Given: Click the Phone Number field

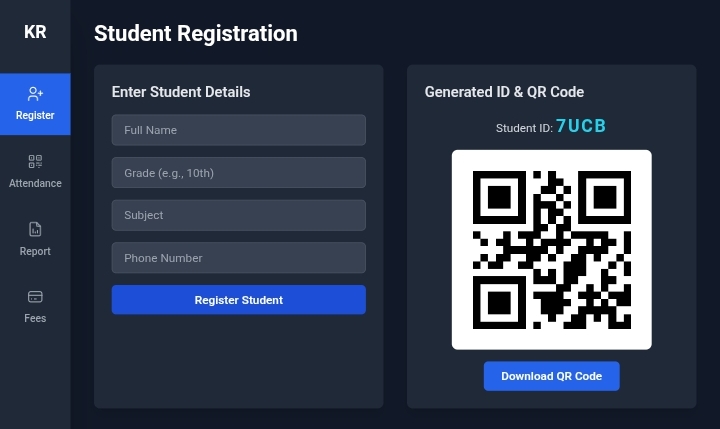Looking at the screenshot, I should click(x=239, y=258).
